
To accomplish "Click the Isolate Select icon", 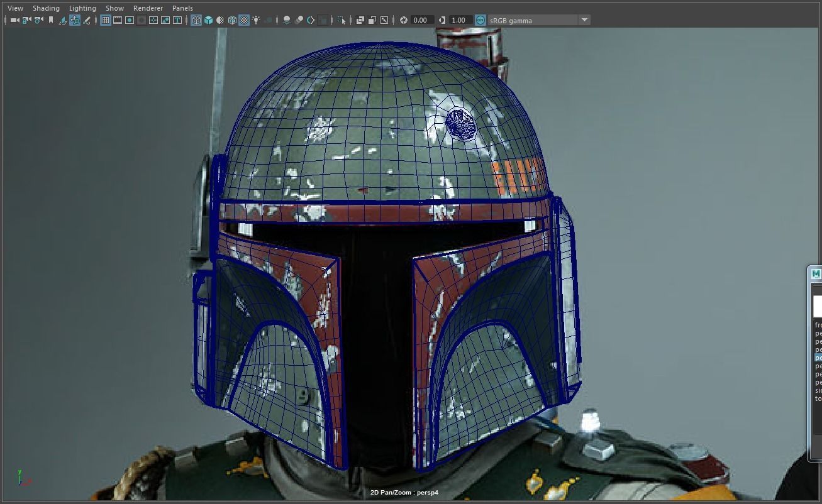I will [342, 20].
